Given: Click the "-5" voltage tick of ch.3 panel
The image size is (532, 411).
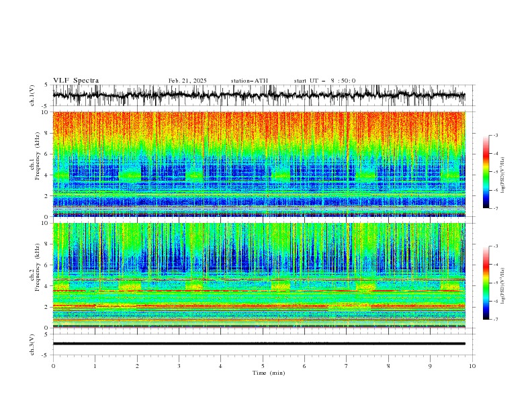Looking at the screenshot, I should 46,355.
